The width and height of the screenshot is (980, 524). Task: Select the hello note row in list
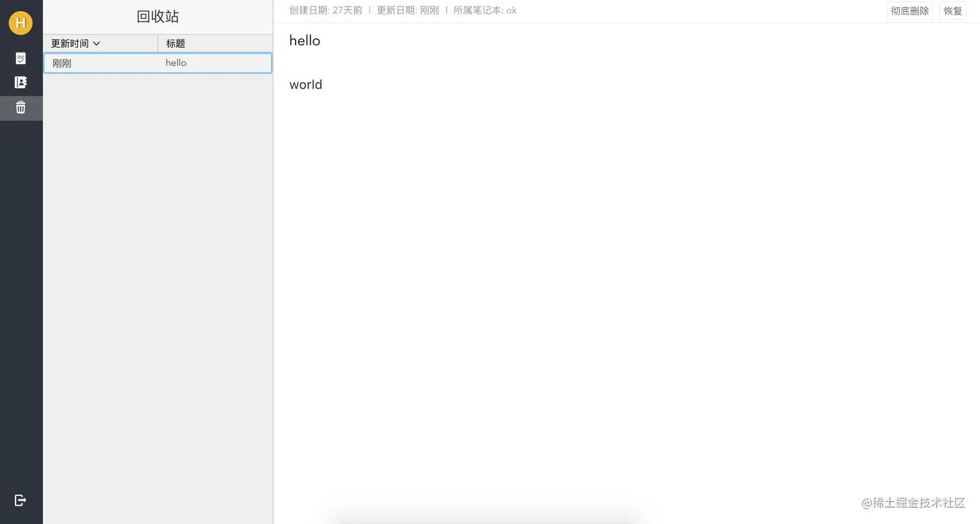point(157,63)
